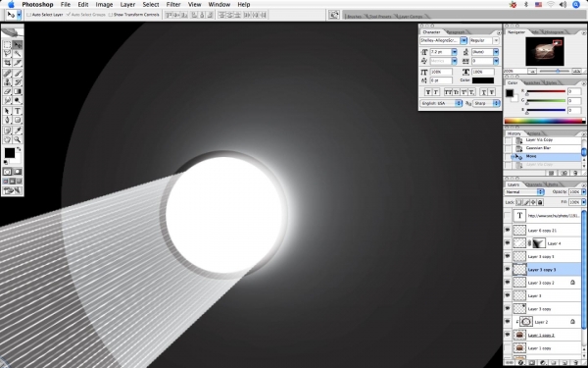Select the Brush tool
Viewport: 588px width, 368px height.
[x=18, y=74]
